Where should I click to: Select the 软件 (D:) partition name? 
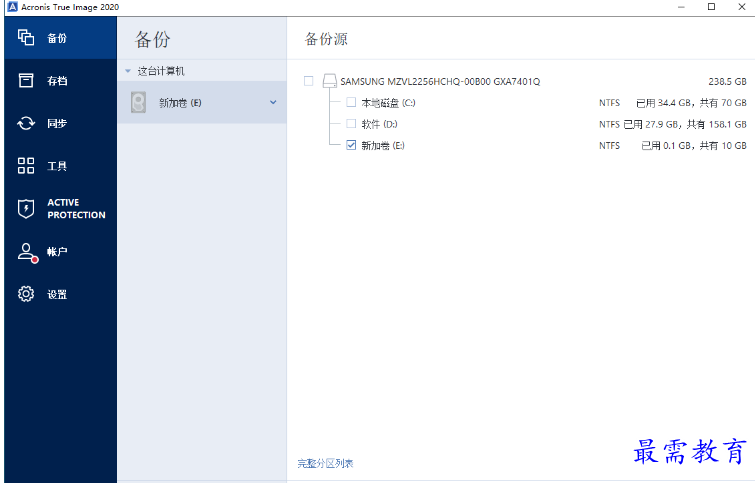379,124
